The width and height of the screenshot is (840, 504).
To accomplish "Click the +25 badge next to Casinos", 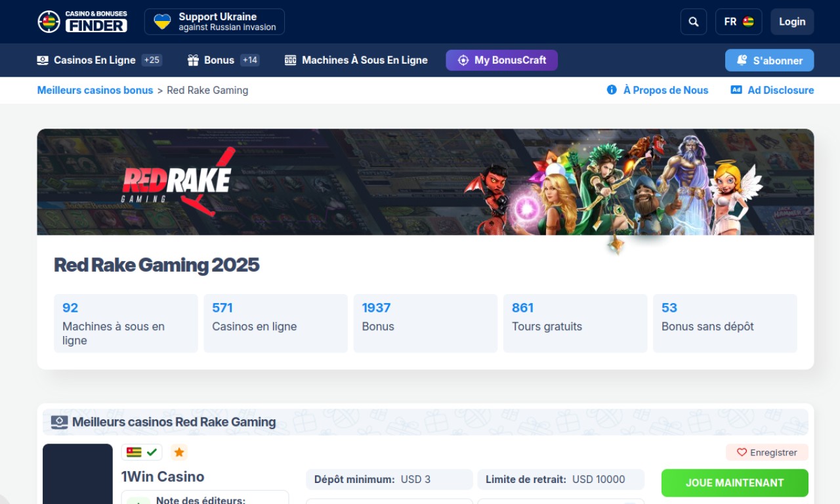I will pos(152,60).
